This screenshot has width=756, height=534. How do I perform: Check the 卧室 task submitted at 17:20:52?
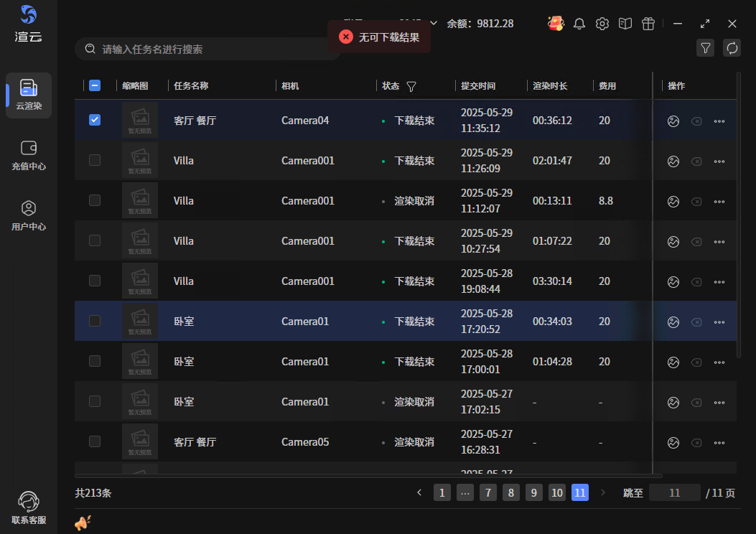coord(95,322)
